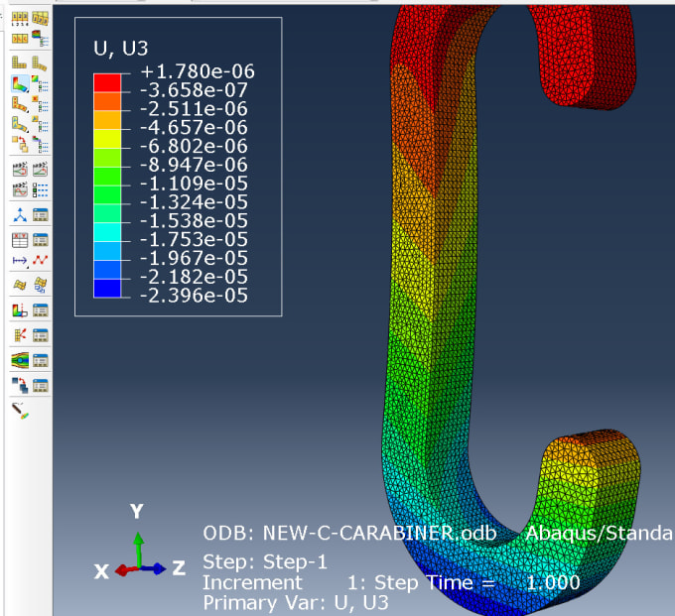The image size is (675, 616).
Task: Click legend maximum value +1.780e-06
Action: pyautogui.click(x=198, y=71)
